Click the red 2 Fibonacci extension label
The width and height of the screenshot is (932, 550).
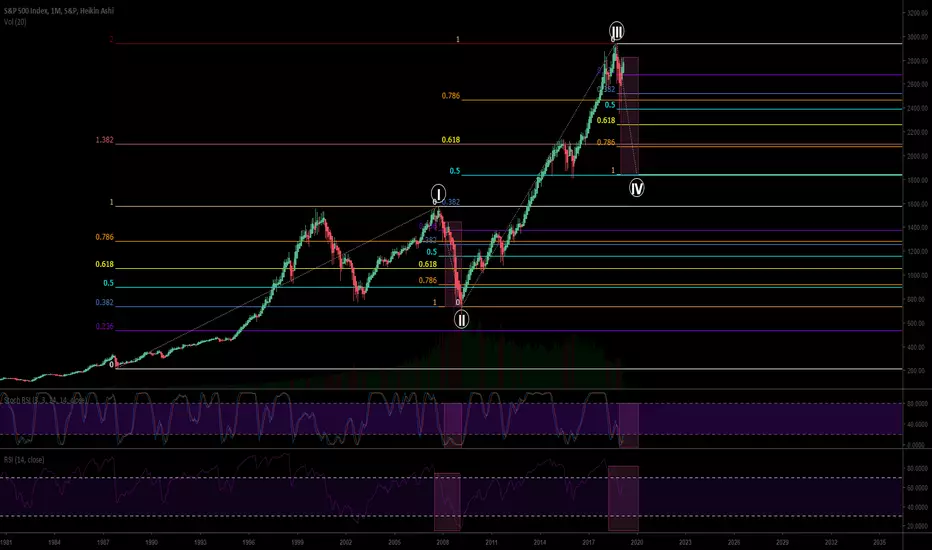(111, 40)
